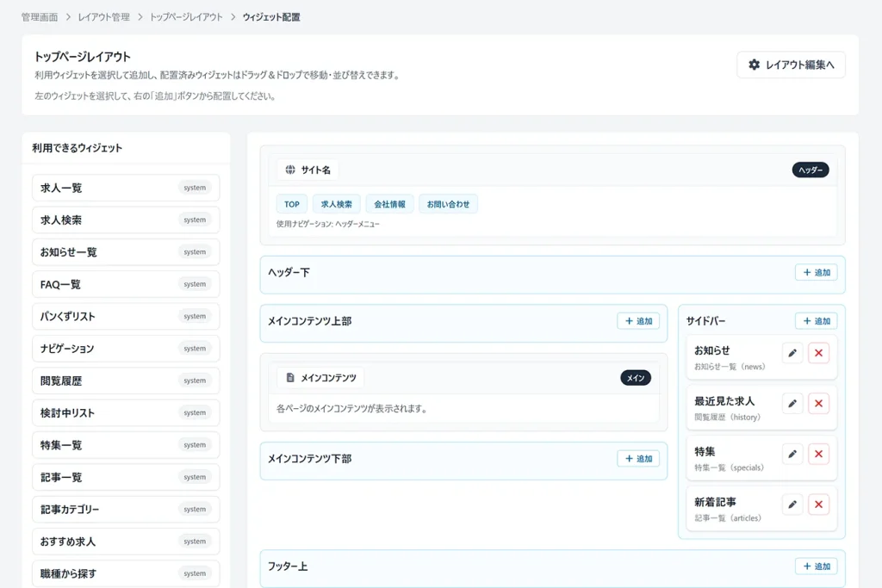Screen dimensions: 882x588
Task: Click the 閲覧履歴 (history) subtitle
Action: tap(727, 417)
